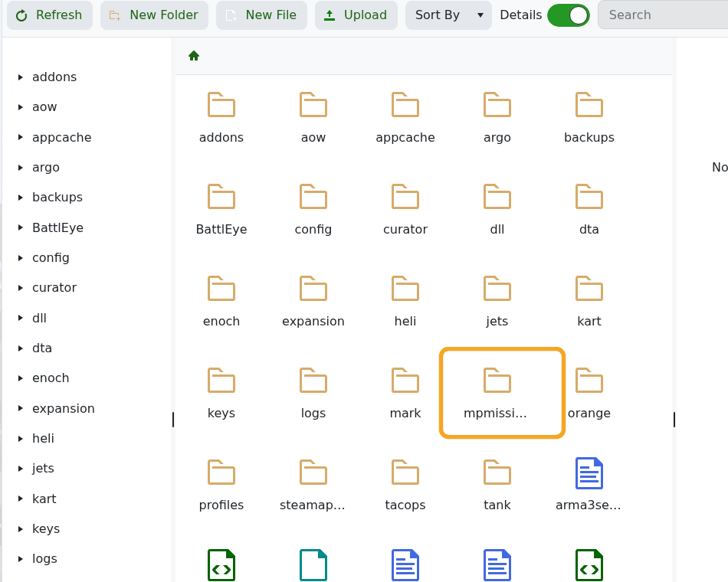This screenshot has height=582, width=728.
Task: Open the enoch folder icon in grid
Action: click(x=221, y=288)
